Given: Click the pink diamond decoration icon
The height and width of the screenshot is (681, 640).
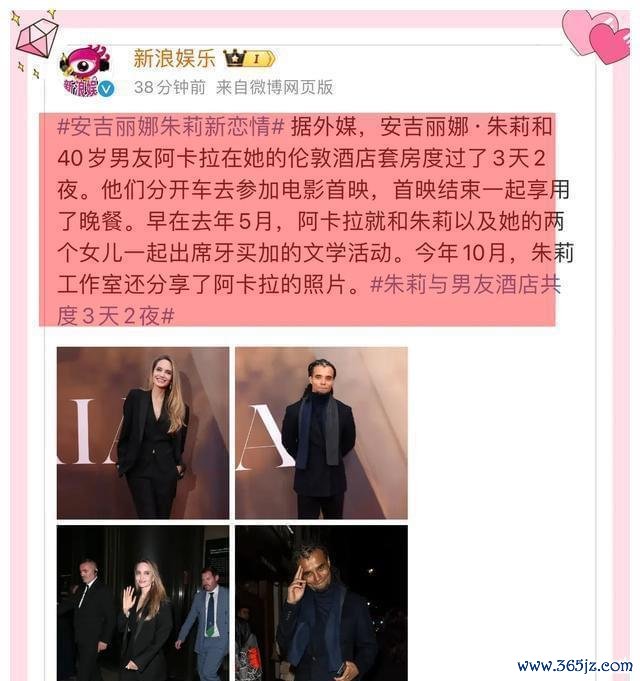Looking at the screenshot, I should point(36,37).
